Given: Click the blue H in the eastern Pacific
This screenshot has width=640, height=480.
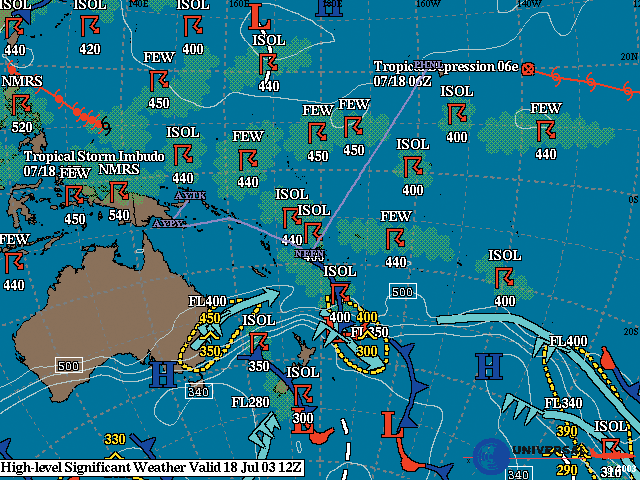Looking at the screenshot, I should (x=487, y=366).
